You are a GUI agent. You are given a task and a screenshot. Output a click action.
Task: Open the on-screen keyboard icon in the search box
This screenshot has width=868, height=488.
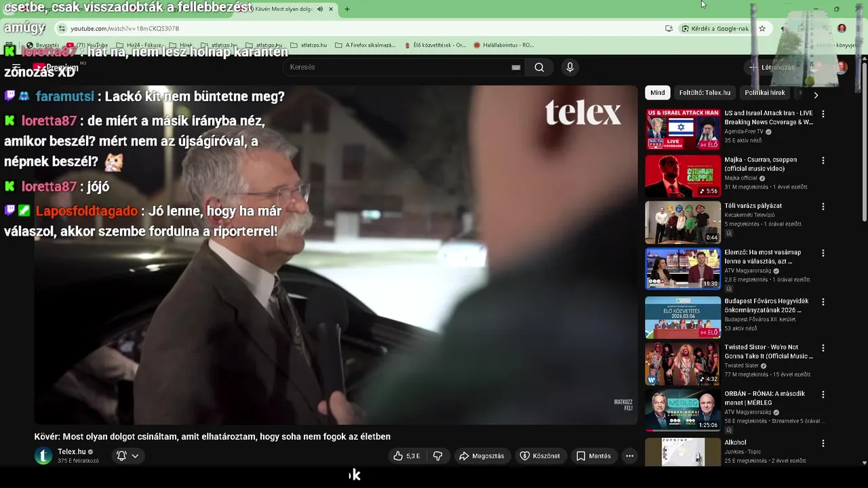point(516,67)
